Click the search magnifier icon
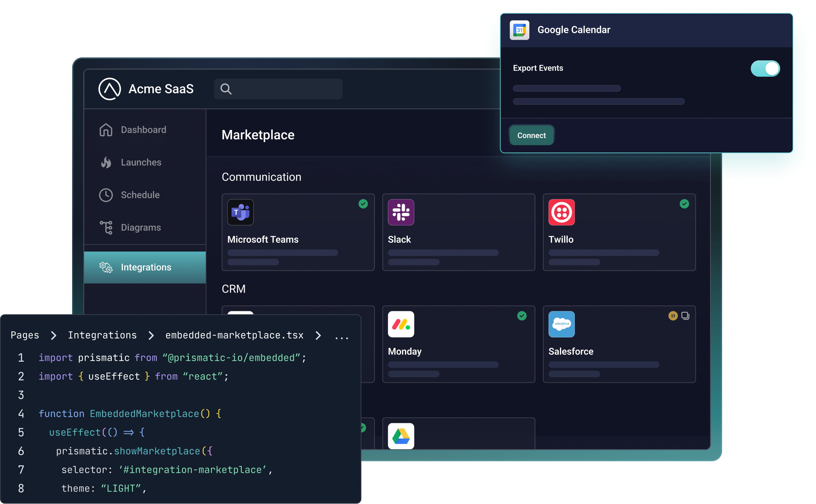The height and width of the screenshot is (504, 816). coord(226,89)
